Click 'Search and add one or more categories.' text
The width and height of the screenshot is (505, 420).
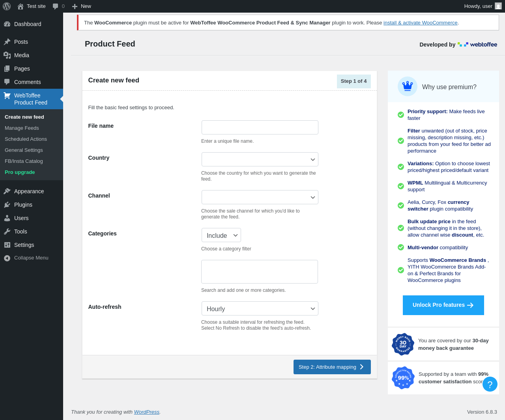point(243,290)
